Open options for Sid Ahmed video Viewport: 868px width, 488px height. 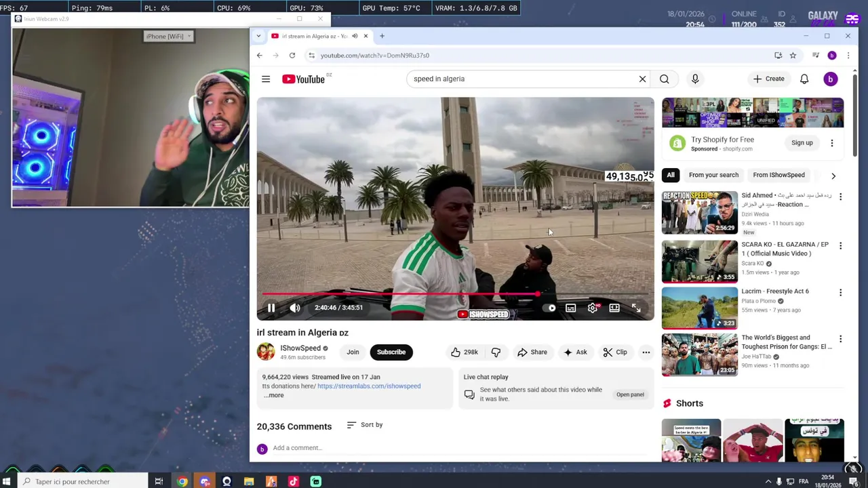coord(840,197)
